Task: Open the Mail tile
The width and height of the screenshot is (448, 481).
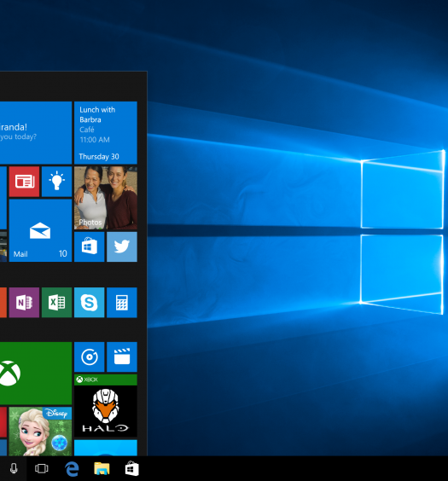Action: (40, 230)
